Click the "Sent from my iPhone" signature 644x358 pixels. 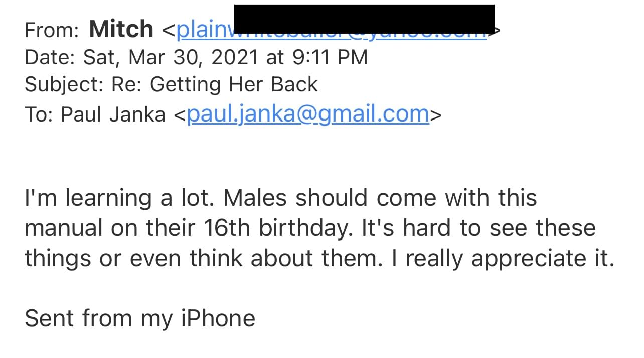click(140, 318)
